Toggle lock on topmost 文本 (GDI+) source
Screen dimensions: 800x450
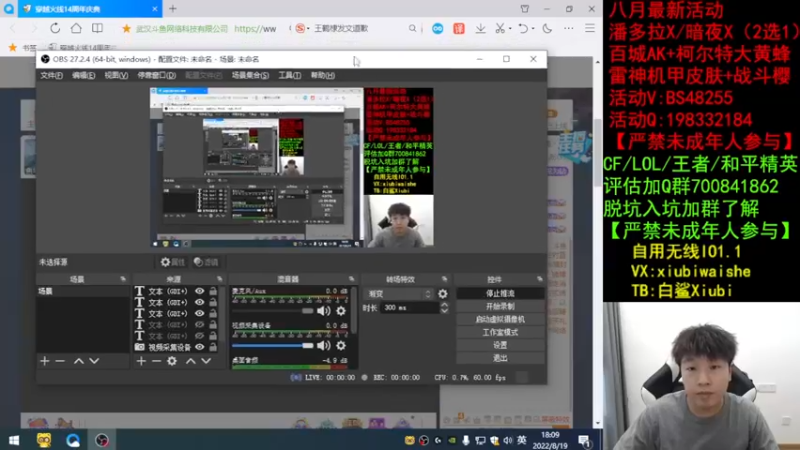213,291
